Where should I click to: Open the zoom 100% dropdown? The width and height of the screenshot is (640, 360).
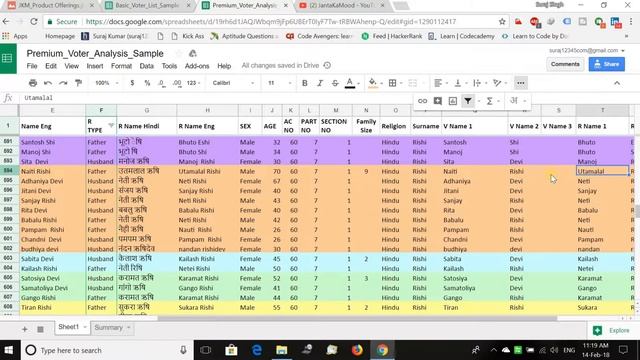point(107,83)
